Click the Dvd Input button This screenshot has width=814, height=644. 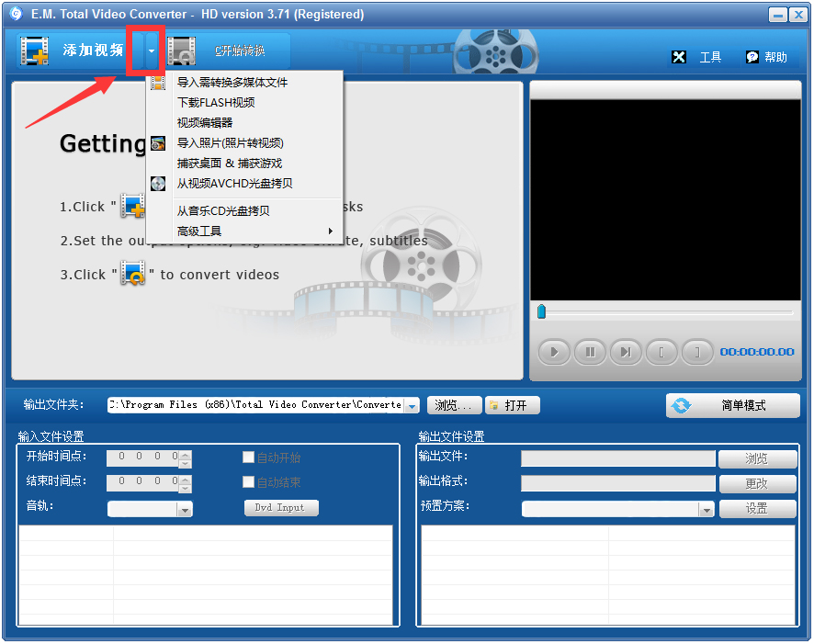point(281,507)
